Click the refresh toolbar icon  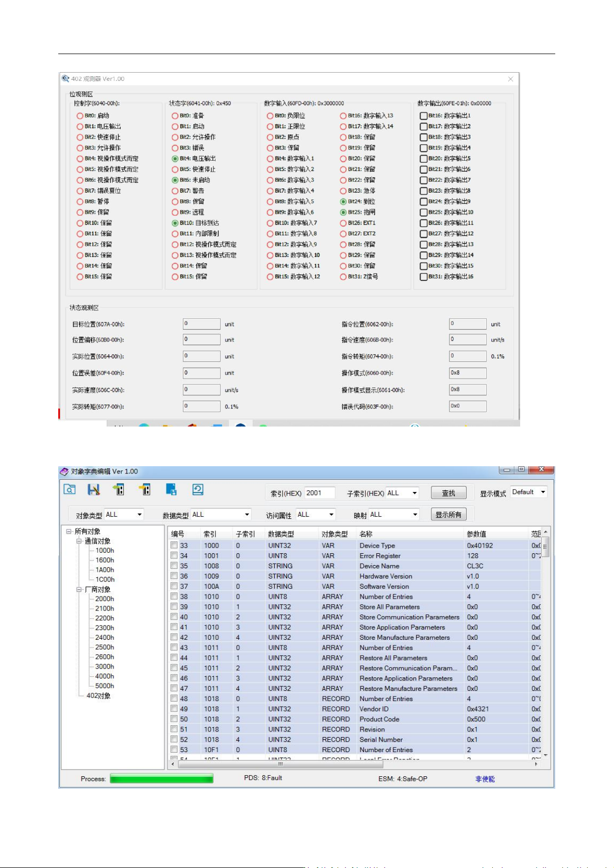pos(198,489)
